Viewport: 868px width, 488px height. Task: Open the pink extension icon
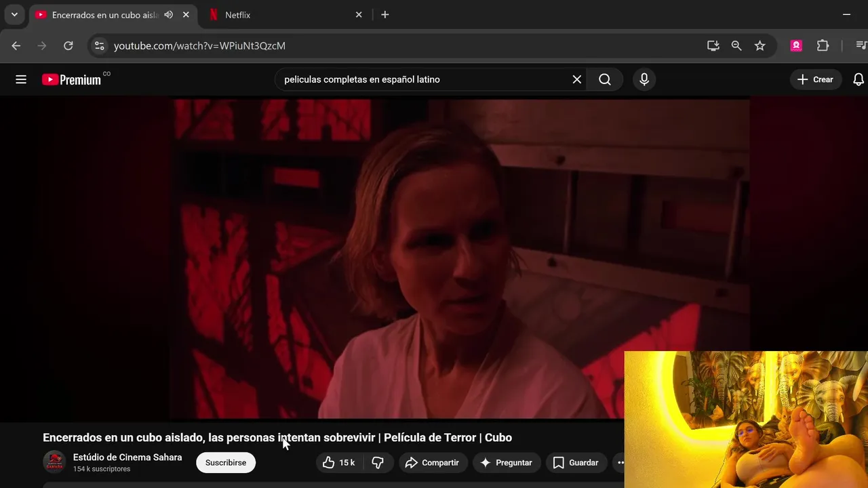[796, 46]
